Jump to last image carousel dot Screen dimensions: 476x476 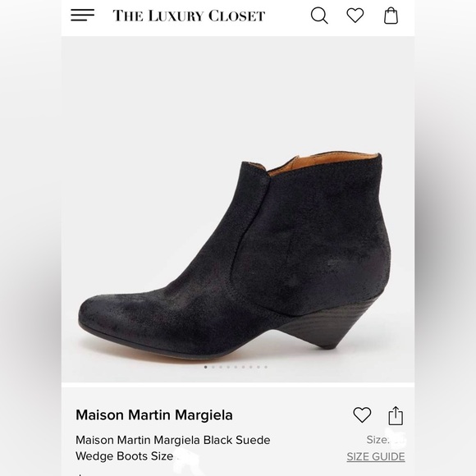[266, 367]
